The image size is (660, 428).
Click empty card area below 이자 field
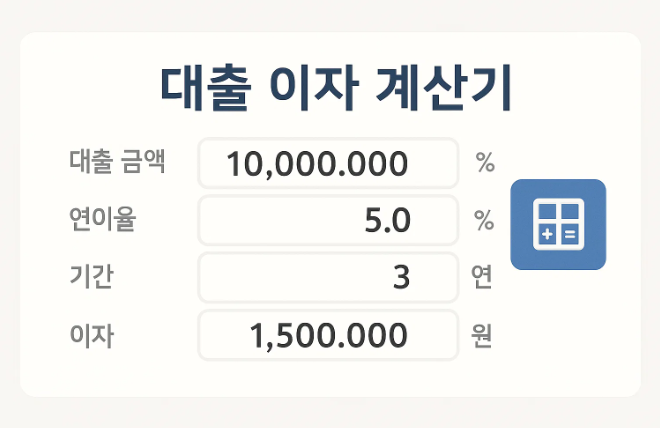pyautogui.click(x=328, y=378)
